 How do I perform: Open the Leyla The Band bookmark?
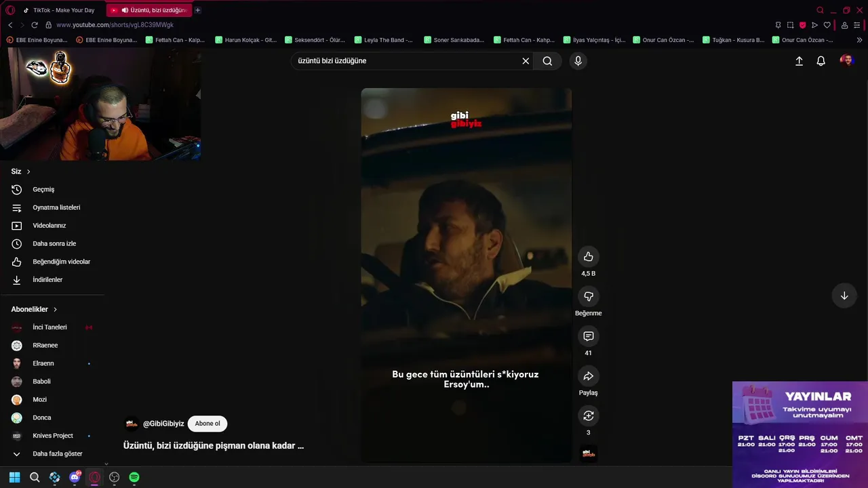(384, 40)
